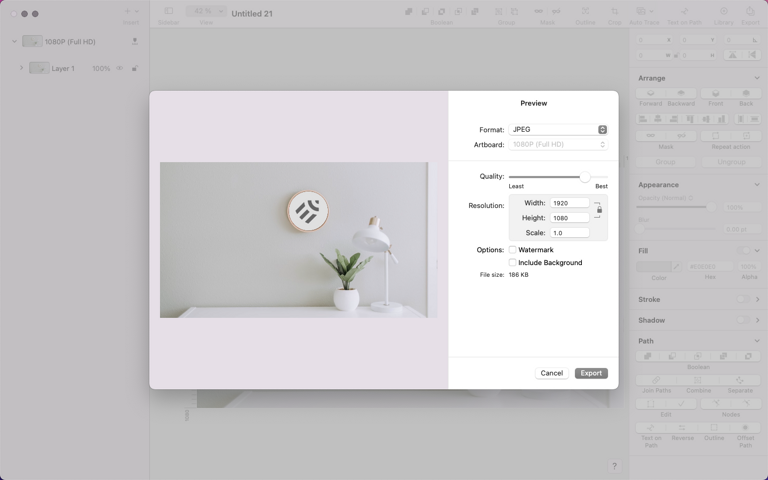Click the export icon beside 1080P artboard

pos(135,42)
